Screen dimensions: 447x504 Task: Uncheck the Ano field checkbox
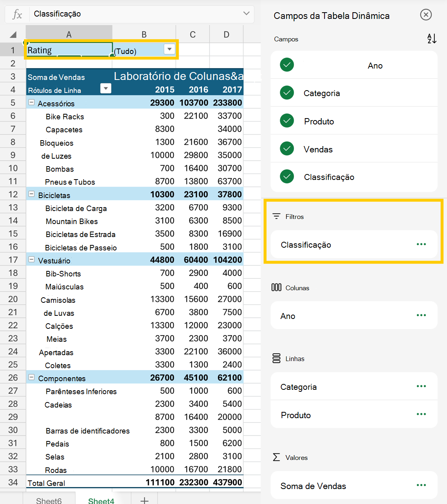click(x=287, y=65)
